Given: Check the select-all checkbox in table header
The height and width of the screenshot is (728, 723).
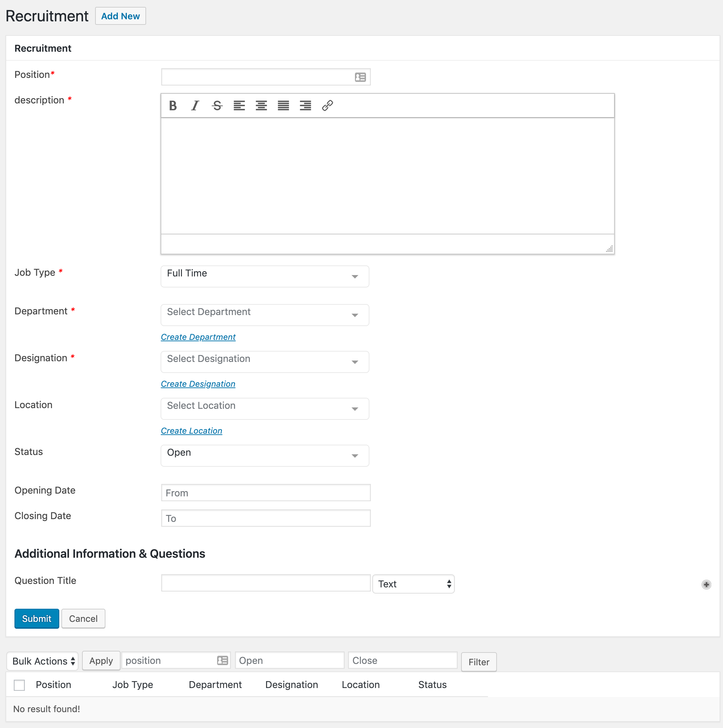Looking at the screenshot, I should pos(19,685).
